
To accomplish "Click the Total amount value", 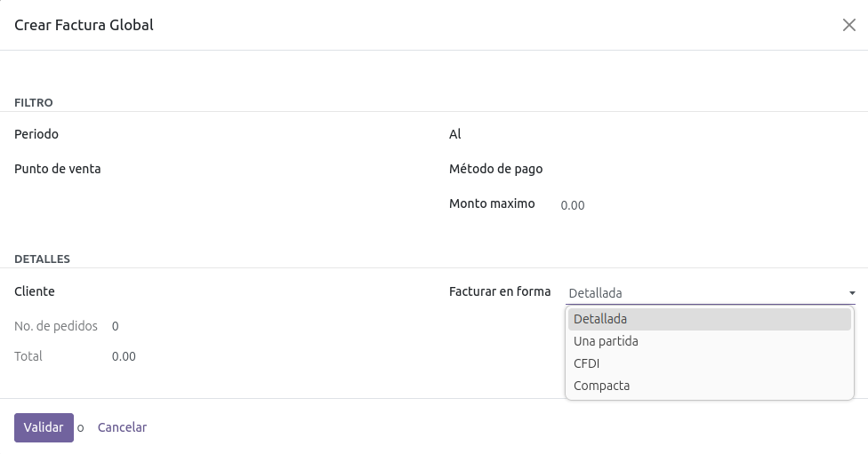I will tap(124, 356).
